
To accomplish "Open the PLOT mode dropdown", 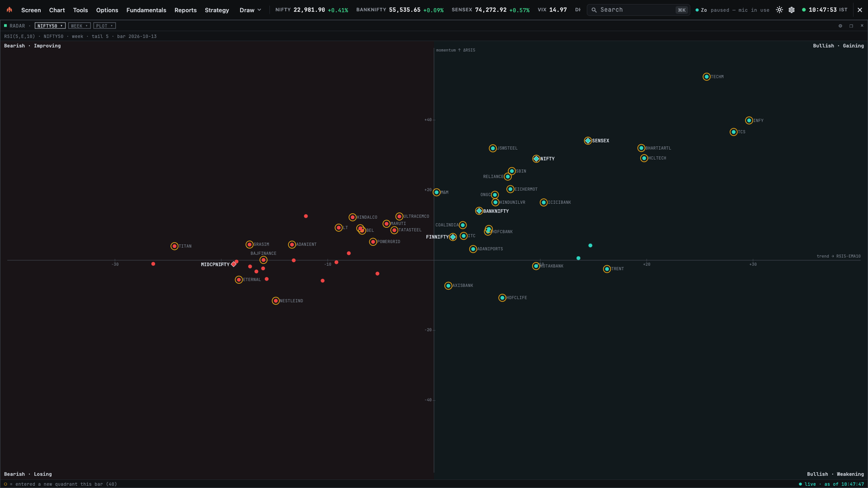I will [x=104, y=25].
